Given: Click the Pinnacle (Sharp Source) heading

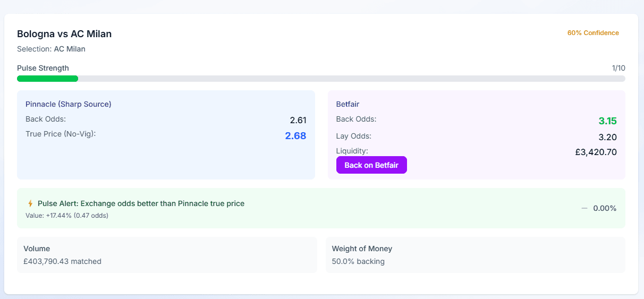Looking at the screenshot, I should click(69, 104).
